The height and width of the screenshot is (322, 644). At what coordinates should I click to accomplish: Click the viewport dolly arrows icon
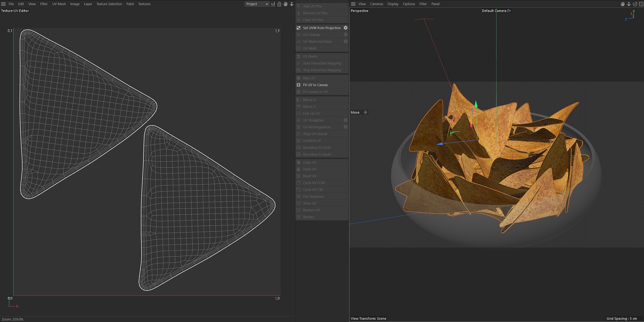point(629,4)
